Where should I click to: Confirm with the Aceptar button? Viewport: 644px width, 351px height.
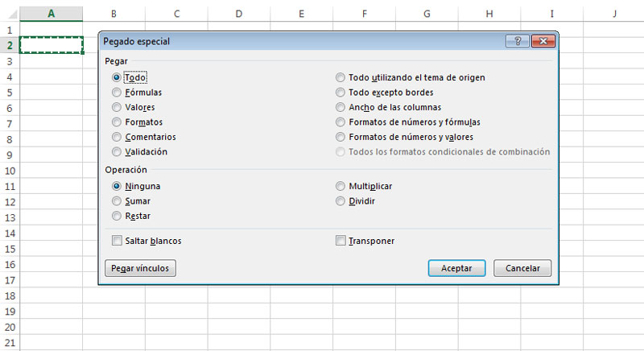click(456, 268)
